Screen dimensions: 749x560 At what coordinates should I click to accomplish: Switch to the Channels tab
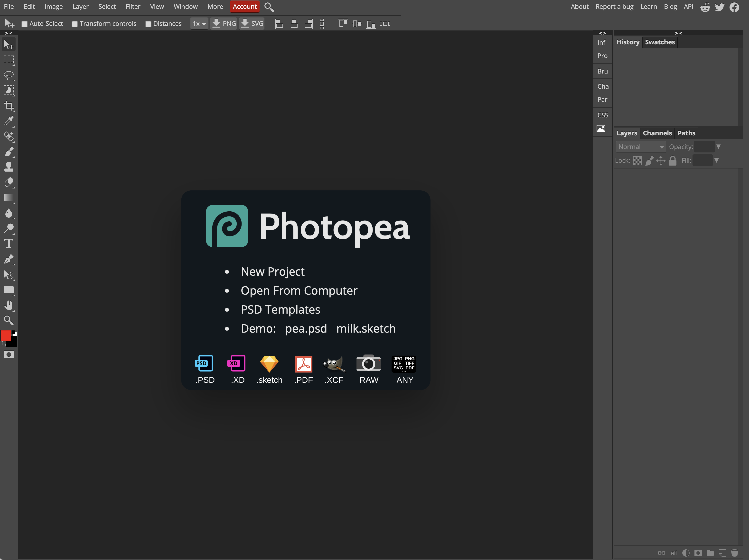pyautogui.click(x=657, y=133)
